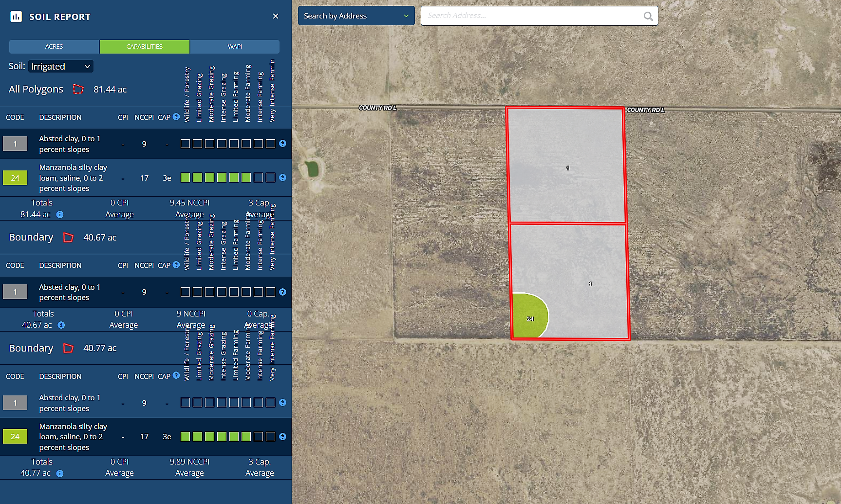Click the 40.77 ac Boundary polygon icon
Screen dimensions: 841x504
68,348
